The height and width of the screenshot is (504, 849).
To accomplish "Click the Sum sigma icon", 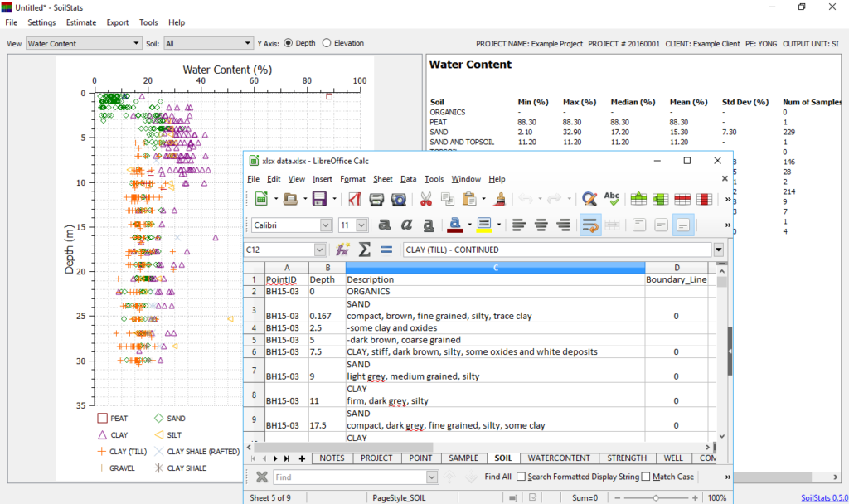I will tap(365, 250).
